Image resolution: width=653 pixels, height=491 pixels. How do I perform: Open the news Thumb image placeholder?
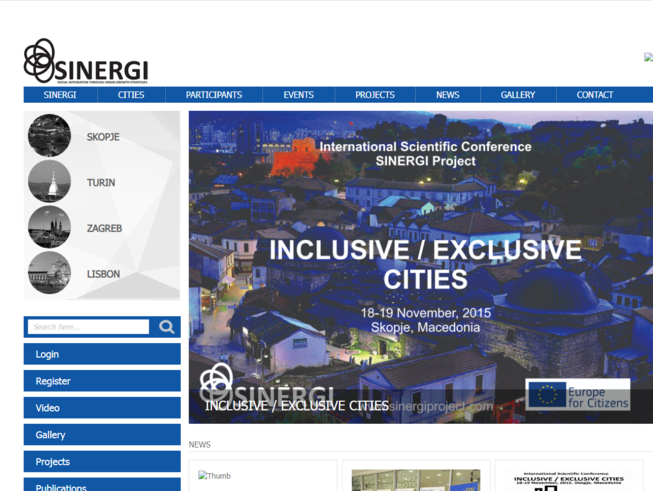click(214, 476)
